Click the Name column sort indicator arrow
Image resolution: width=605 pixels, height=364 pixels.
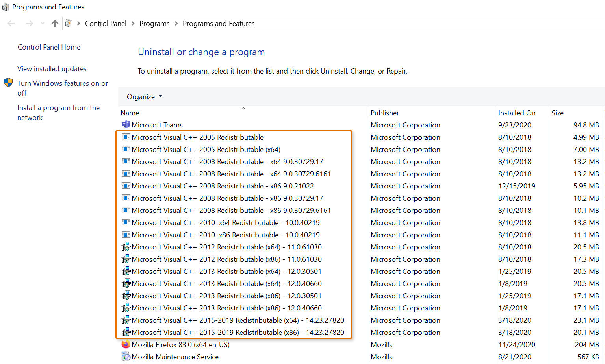[x=243, y=108]
